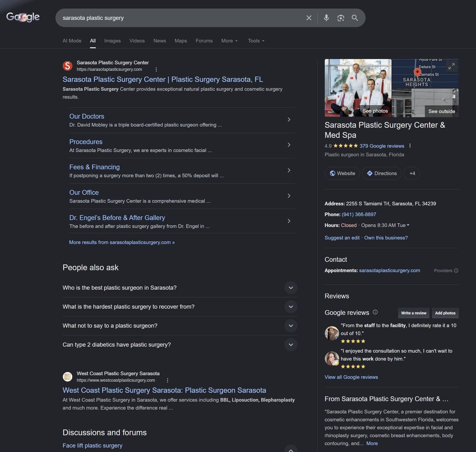Click the Google logo
This screenshot has width=476, height=452.
(x=23, y=17)
